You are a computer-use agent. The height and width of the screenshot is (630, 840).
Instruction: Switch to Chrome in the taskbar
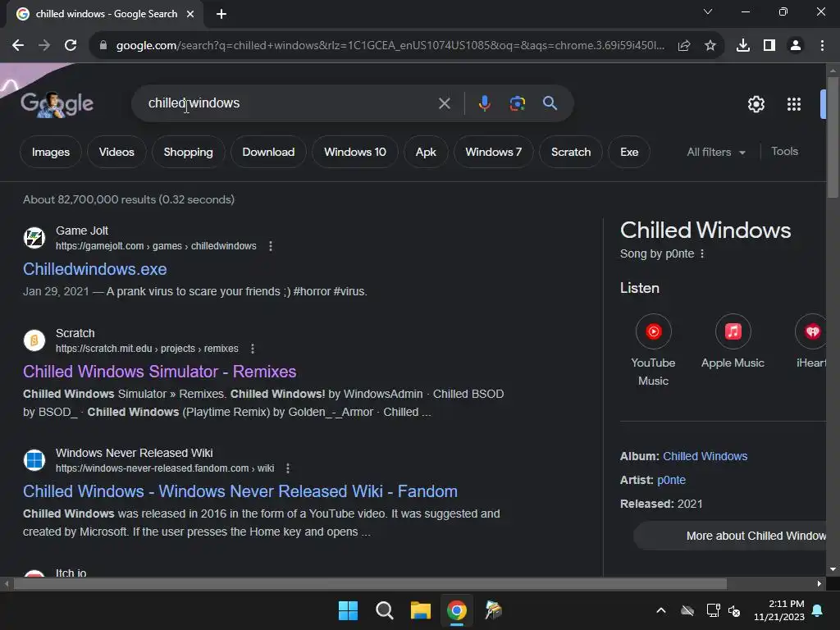457,610
